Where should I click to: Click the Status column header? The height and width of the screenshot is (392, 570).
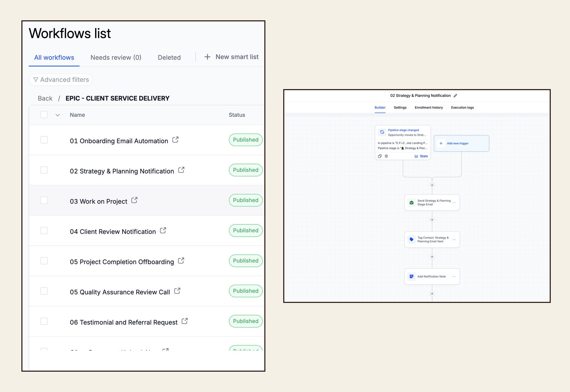click(237, 115)
